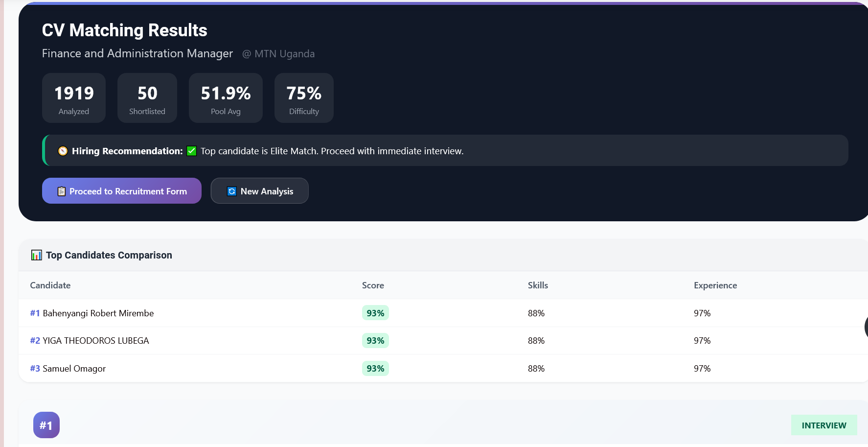Click the green INTERVIEW status badge

click(x=823, y=425)
